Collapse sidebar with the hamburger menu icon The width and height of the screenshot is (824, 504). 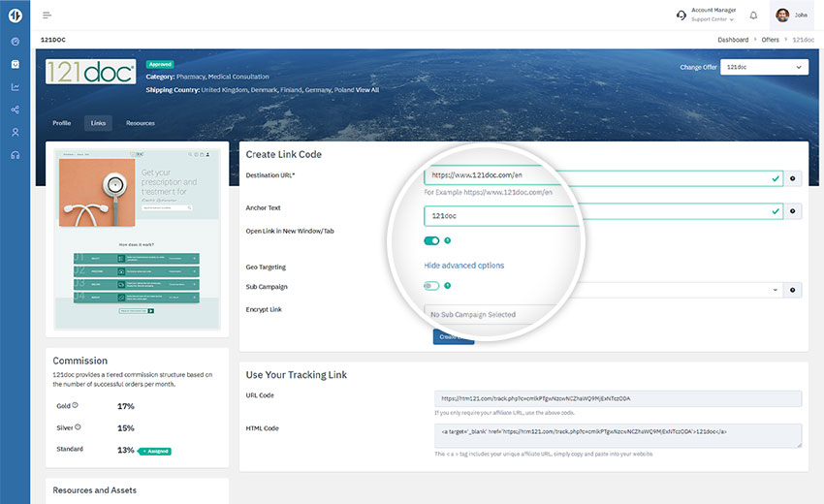[48, 16]
